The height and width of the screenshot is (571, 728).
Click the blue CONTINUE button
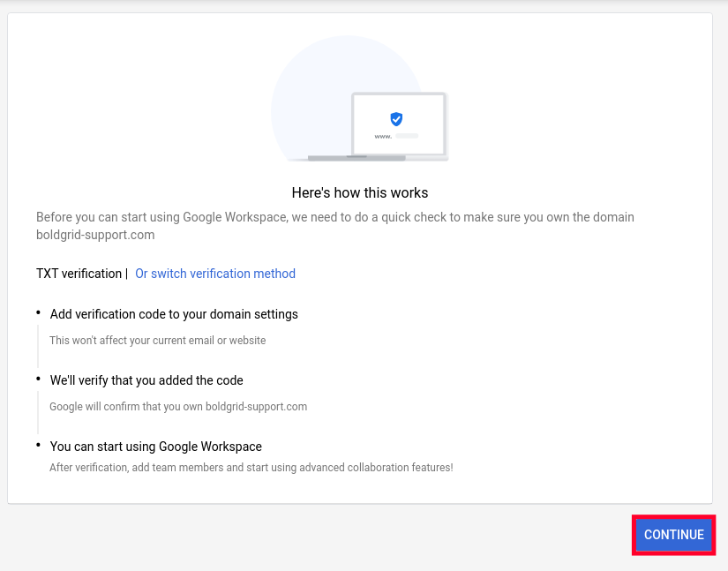[x=673, y=535]
